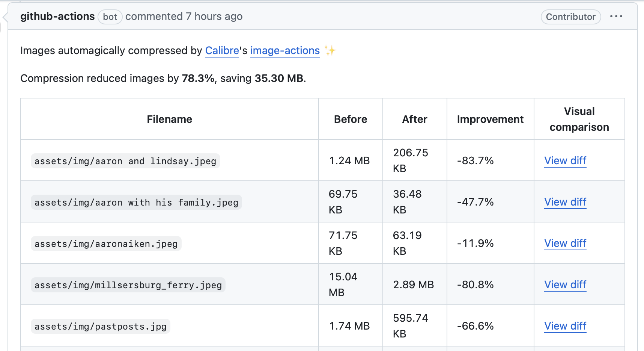Select filename assets/img/aaron and lindsay.jpeg
The width and height of the screenshot is (644, 351).
(125, 161)
